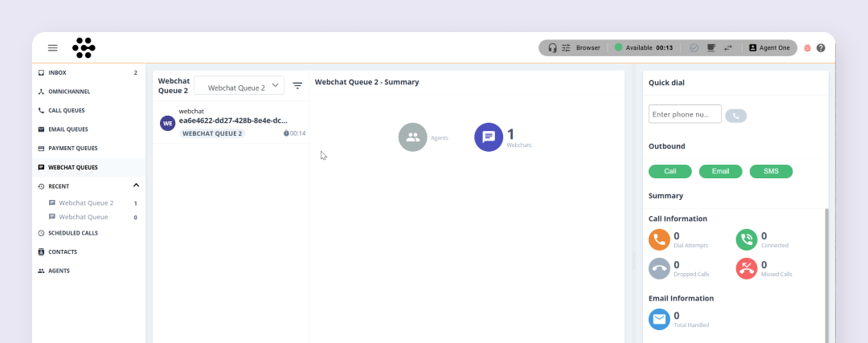Open audio settings sliders icon
868x343 pixels.
566,48
